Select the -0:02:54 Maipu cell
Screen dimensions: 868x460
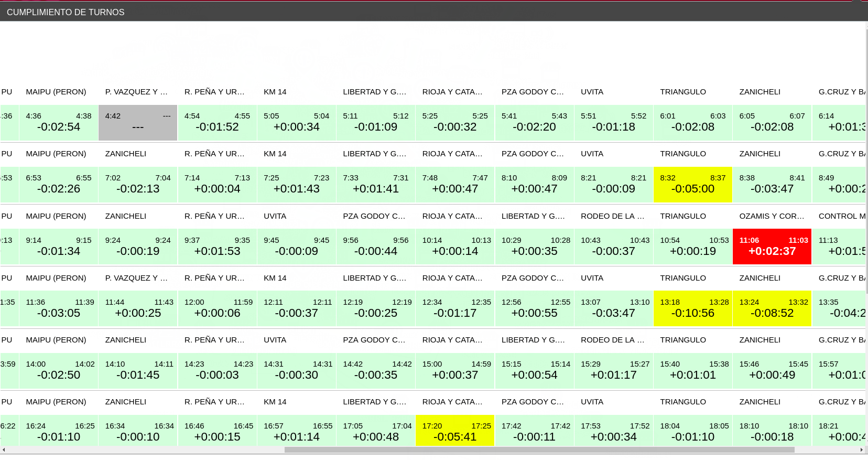59,123
